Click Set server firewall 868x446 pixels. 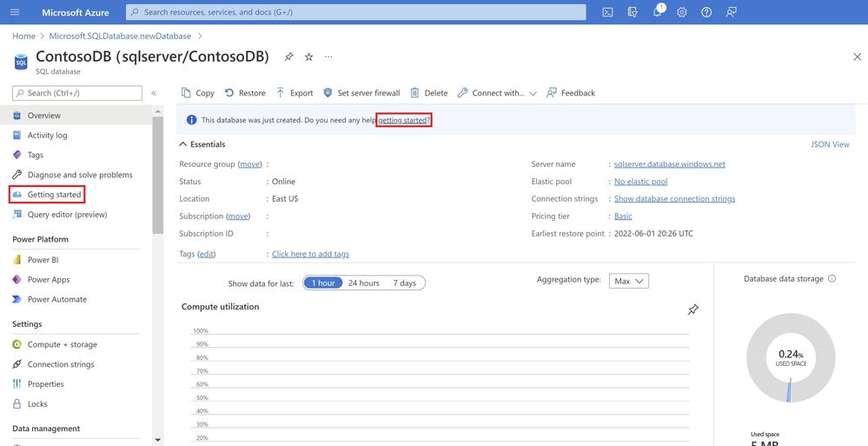tap(361, 93)
